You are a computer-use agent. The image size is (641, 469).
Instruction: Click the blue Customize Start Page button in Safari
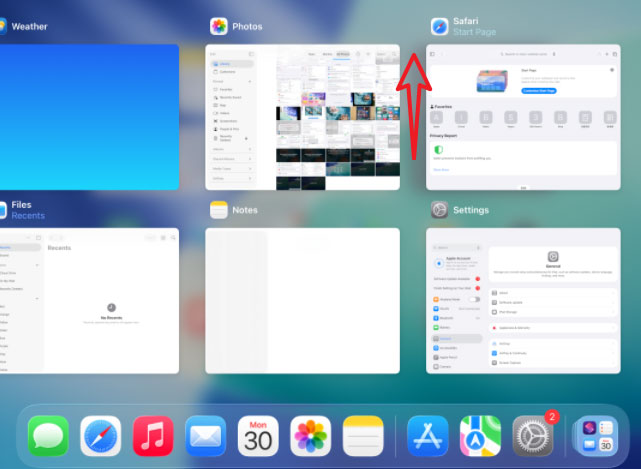(539, 91)
